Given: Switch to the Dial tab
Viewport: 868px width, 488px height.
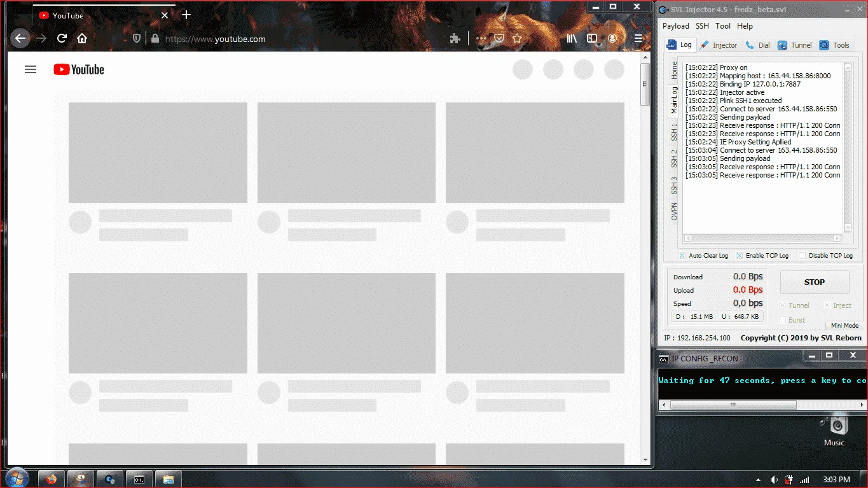Looking at the screenshot, I should [758, 45].
